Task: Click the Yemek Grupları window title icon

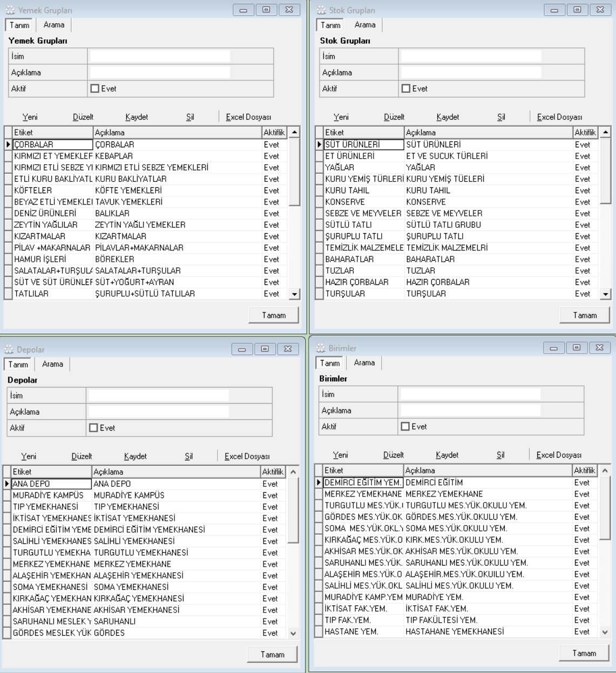Action: tap(9, 10)
